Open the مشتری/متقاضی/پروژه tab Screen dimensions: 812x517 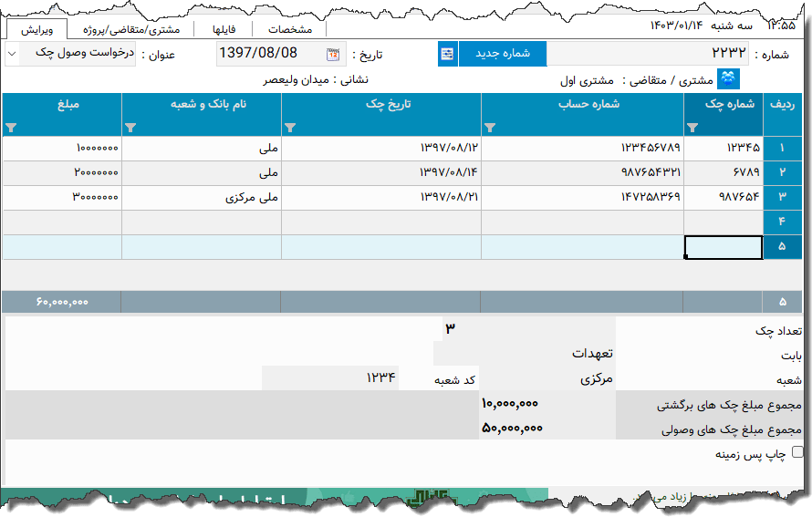point(130,28)
